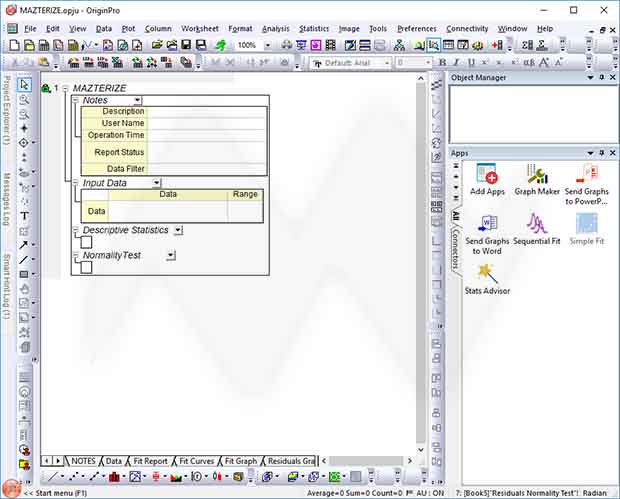Image resolution: width=620 pixels, height=499 pixels.
Task: Open the Notes section dropdown arrow
Action: tap(137, 100)
